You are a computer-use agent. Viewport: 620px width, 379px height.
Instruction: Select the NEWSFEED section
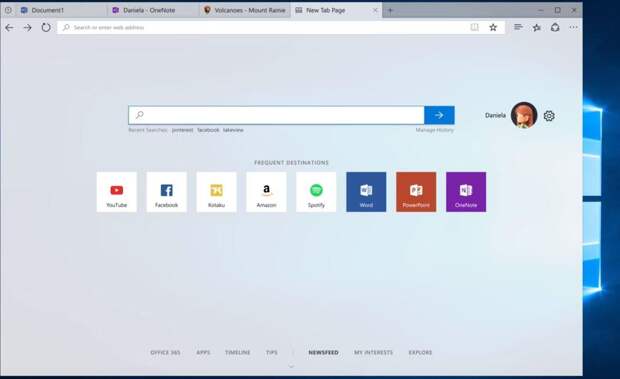coord(323,352)
